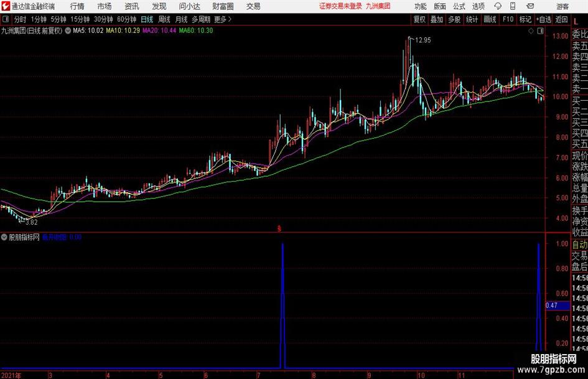The width and height of the screenshot is (588, 379).
Task: Select the 周线 weekly period tab
Action: (164, 19)
